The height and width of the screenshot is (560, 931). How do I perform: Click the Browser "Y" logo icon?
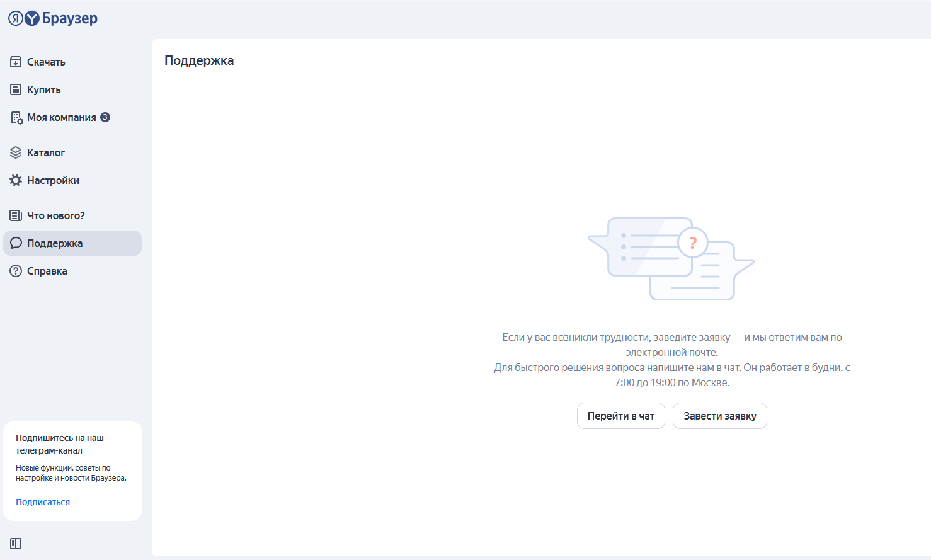click(32, 19)
